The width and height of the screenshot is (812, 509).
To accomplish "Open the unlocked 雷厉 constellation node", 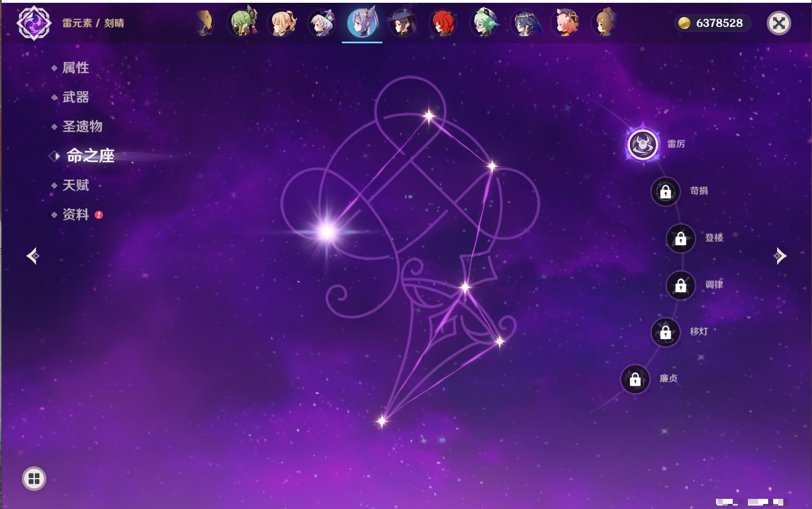I will 643,145.
